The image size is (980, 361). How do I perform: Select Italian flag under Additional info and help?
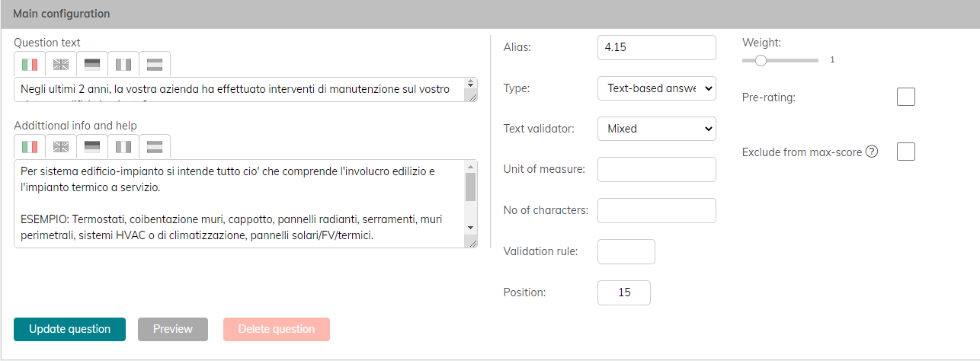[30, 147]
